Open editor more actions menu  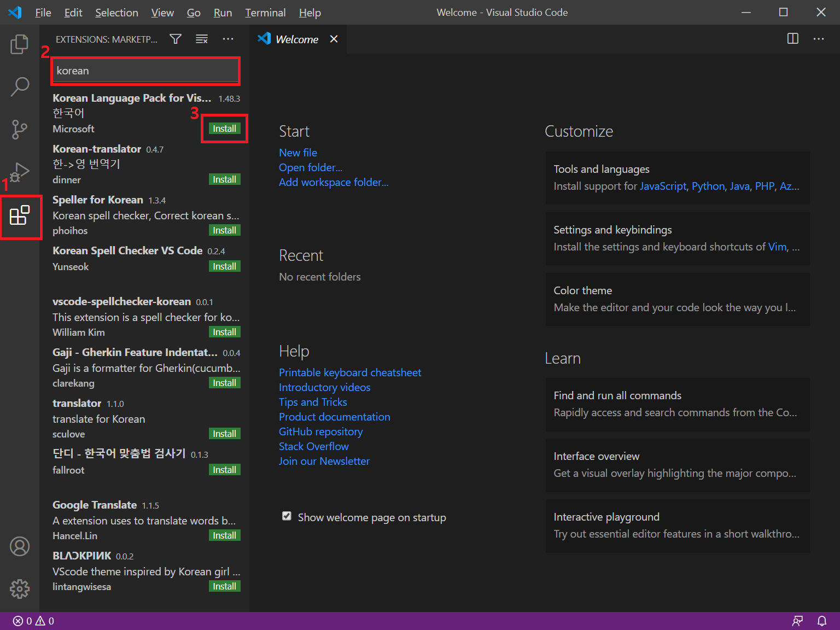pos(819,39)
